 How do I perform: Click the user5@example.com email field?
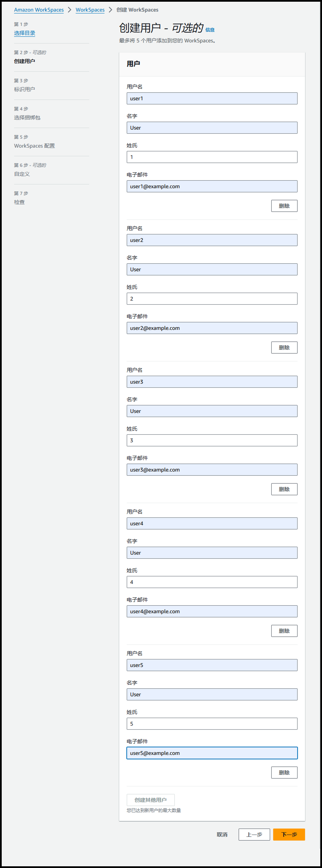tap(212, 753)
